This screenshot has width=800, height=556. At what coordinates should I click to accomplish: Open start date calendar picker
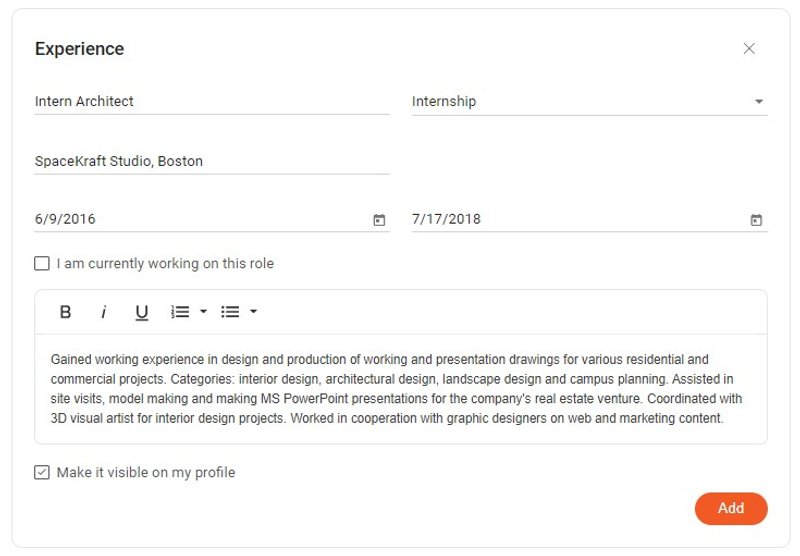[x=379, y=220]
